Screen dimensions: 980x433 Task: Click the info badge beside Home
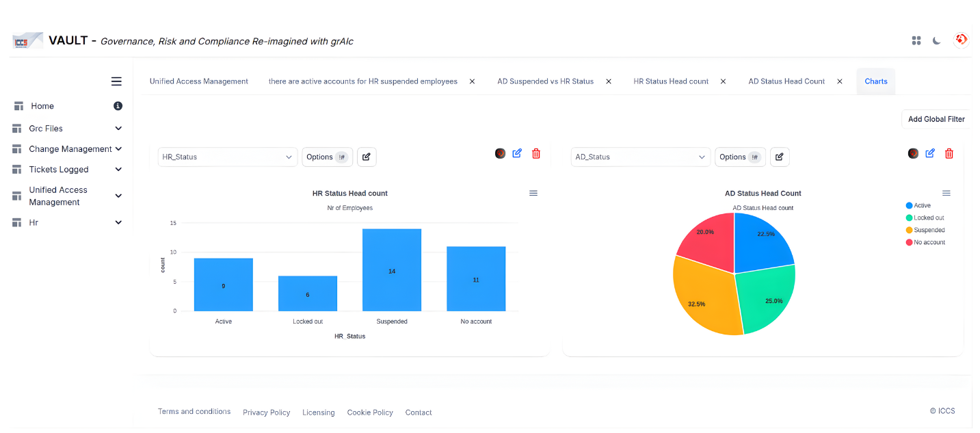coord(118,106)
